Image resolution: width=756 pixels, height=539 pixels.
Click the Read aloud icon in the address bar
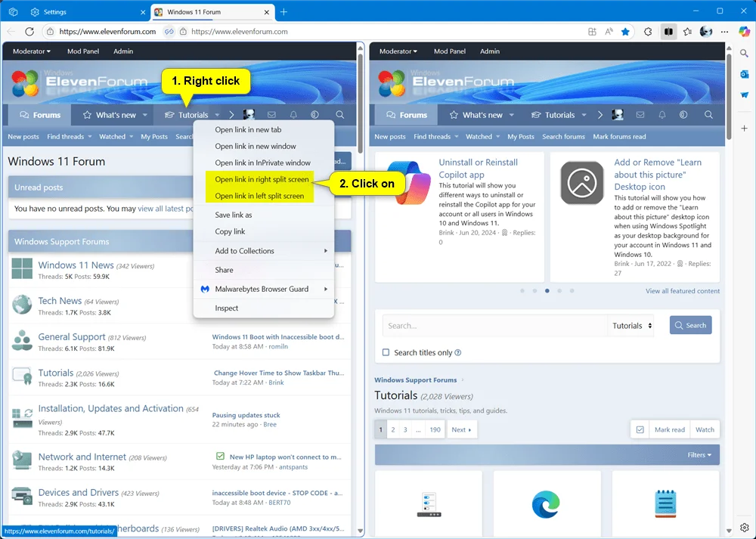coord(609,32)
